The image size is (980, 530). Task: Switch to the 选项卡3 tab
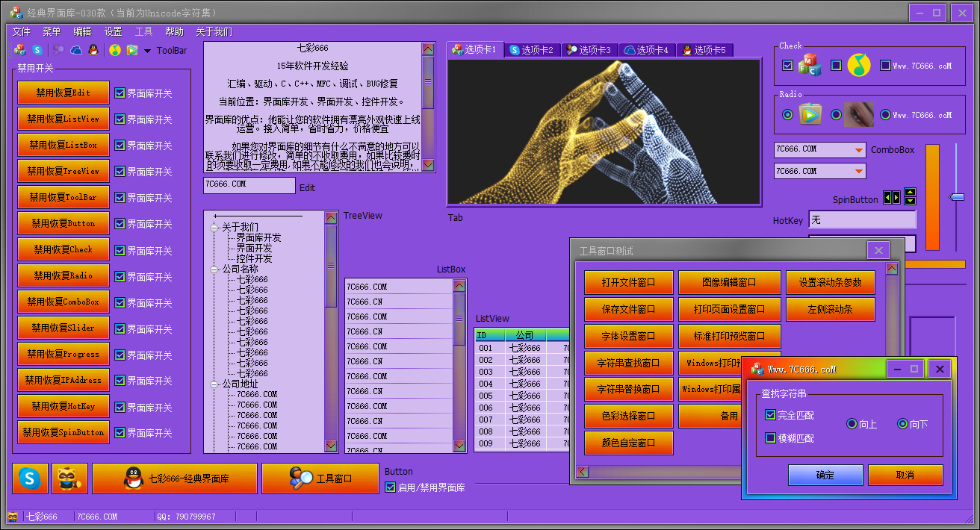pyautogui.click(x=589, y=50)
